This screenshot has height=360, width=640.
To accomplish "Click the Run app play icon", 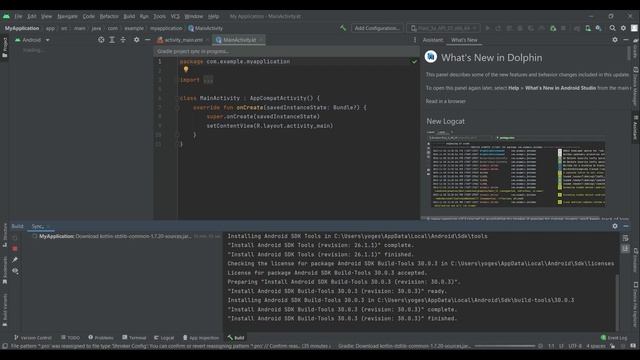I will pos(487,28).
